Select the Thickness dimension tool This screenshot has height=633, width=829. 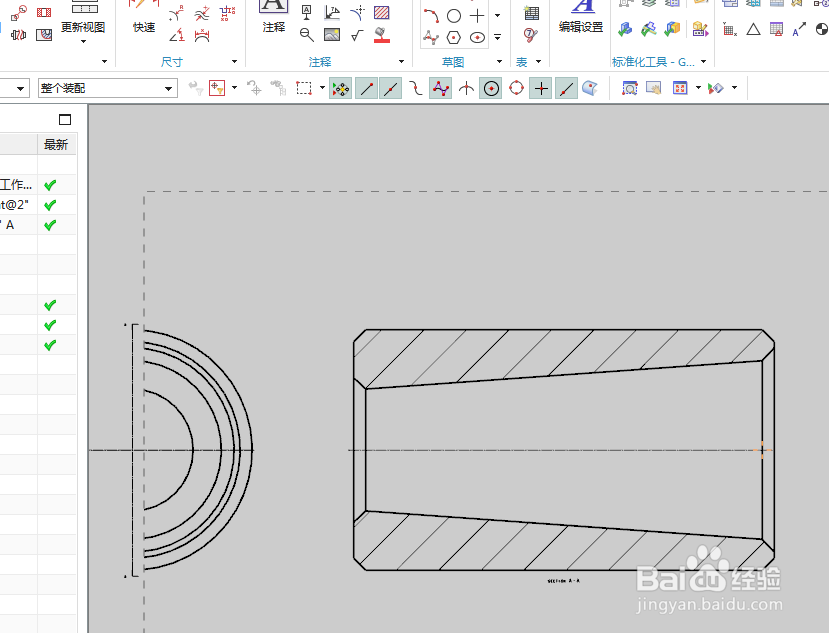(x=202, y=13)
